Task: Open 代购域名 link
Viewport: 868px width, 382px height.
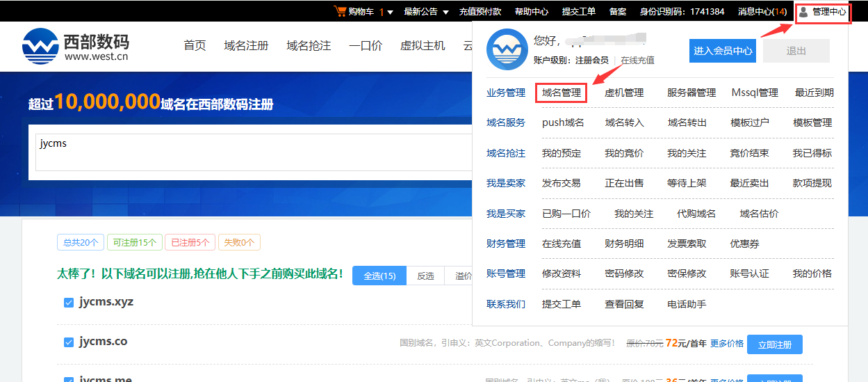Action: click(x=696, y=214)
